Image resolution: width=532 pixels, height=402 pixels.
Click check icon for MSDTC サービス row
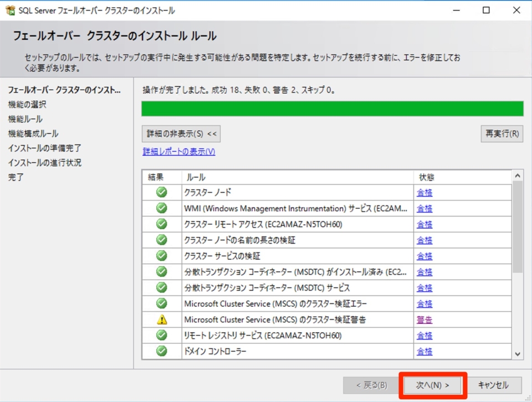162,288
